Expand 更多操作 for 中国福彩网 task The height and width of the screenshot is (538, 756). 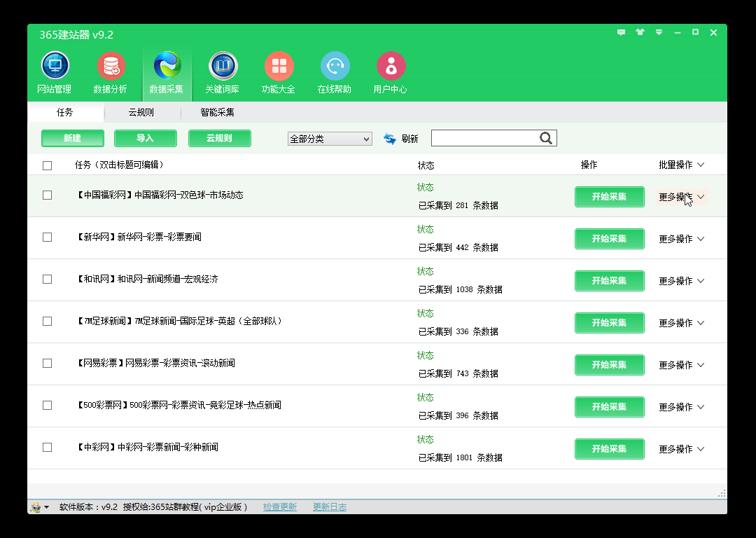pos(681,197)
